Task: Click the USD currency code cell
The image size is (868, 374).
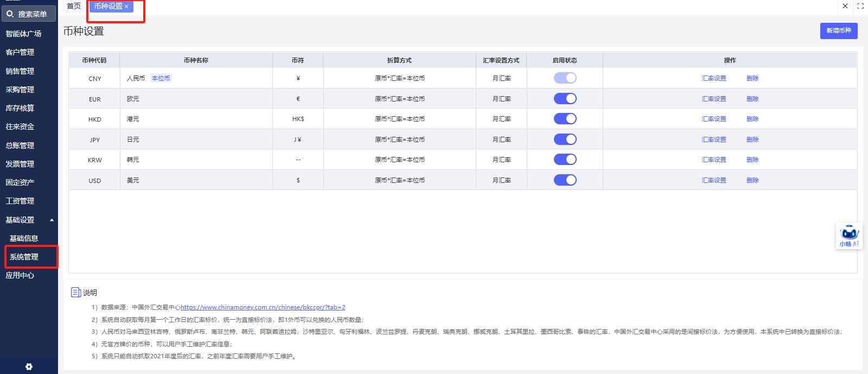Action: pyautogui.click(x=94, y=180)
